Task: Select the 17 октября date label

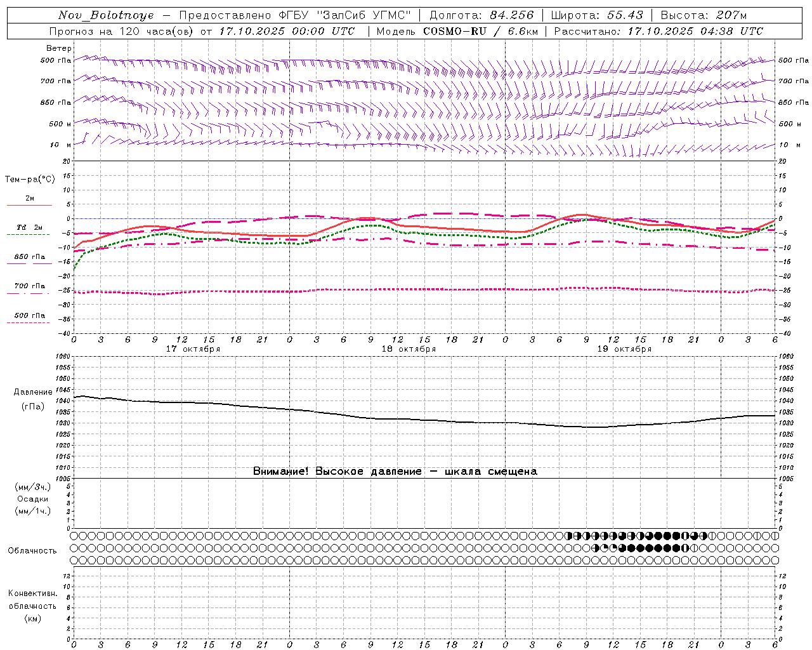Action: tap(193, 349)
